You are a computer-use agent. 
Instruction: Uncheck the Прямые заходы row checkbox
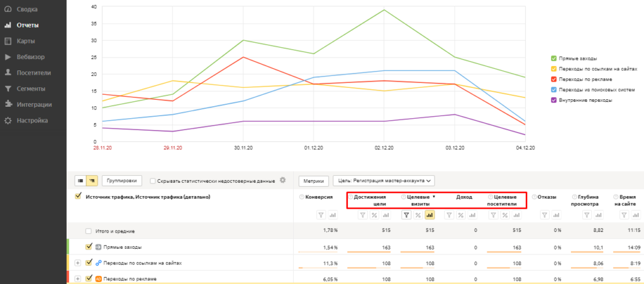tap(89, 247)
